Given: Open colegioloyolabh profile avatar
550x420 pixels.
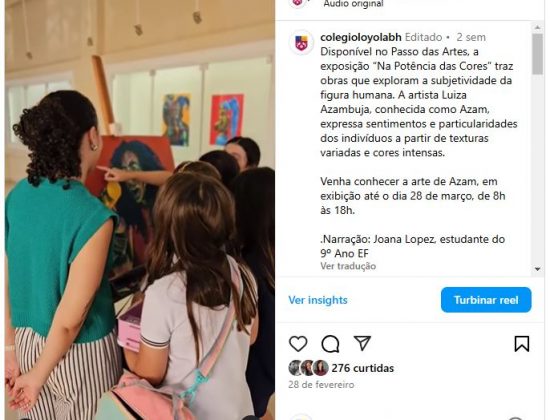Looking at the screenshot, I should tap(301, 43).
